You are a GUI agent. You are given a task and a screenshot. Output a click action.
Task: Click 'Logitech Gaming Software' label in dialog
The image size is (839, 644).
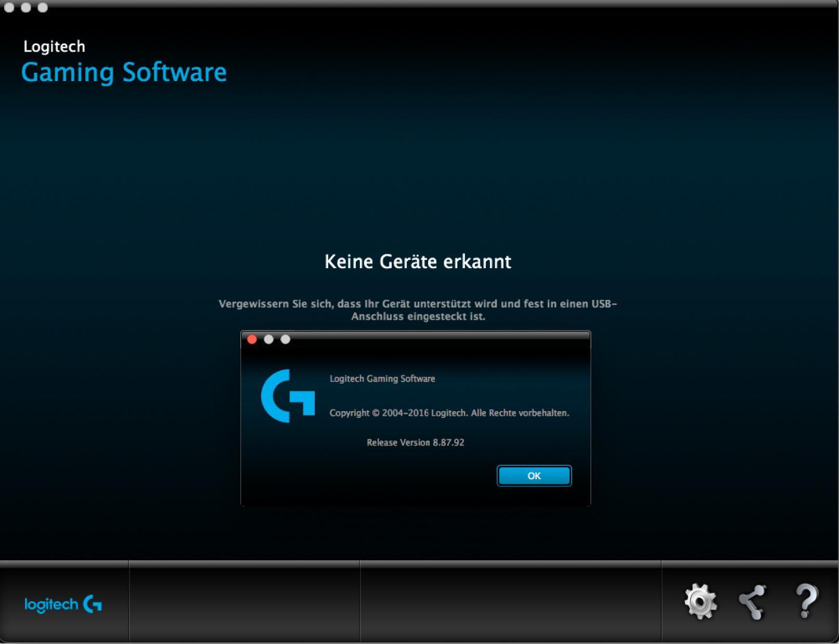(382, 378)
